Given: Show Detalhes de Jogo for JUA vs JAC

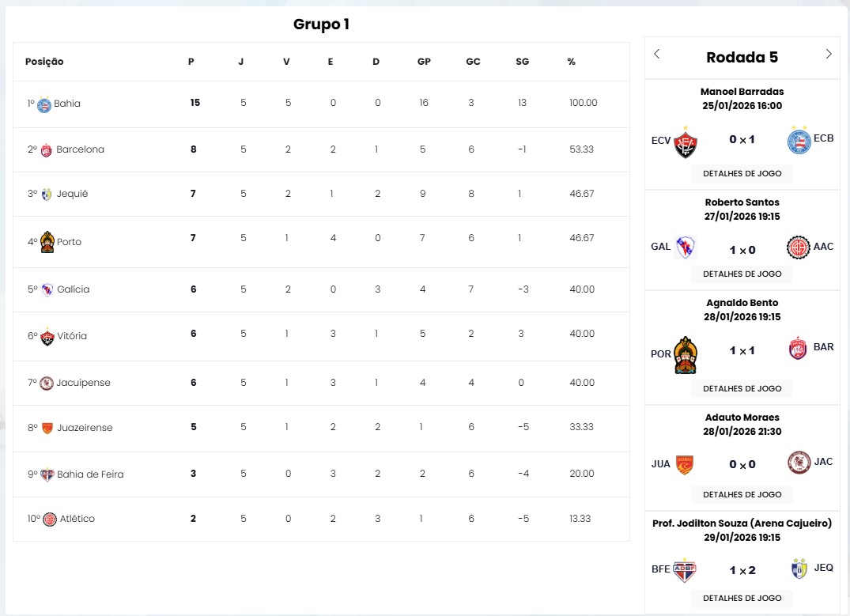Looking at the screenshot, I should [742, 494].
